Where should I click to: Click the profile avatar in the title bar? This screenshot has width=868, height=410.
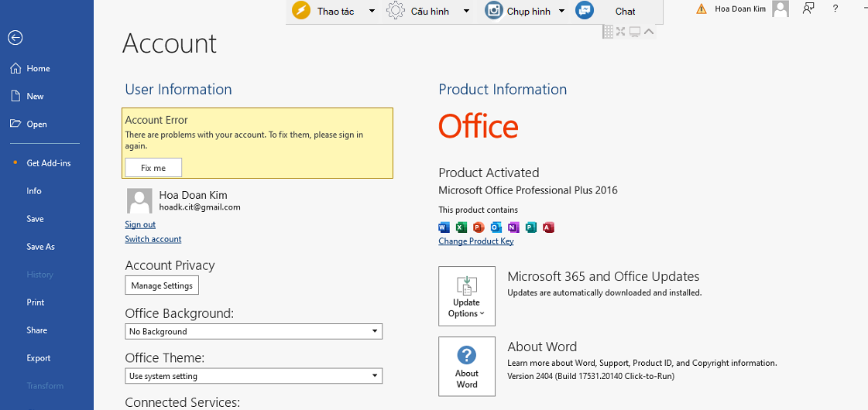pos(781,9)
